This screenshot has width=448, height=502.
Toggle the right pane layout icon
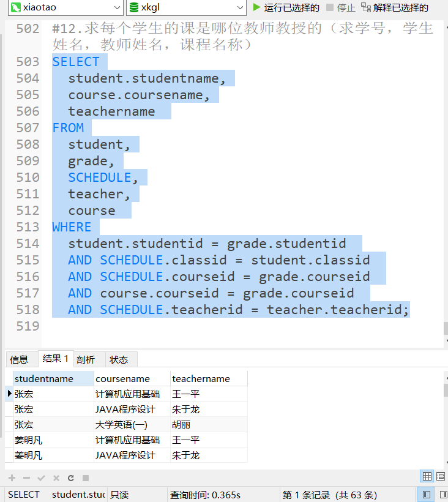tap(442, 495)
